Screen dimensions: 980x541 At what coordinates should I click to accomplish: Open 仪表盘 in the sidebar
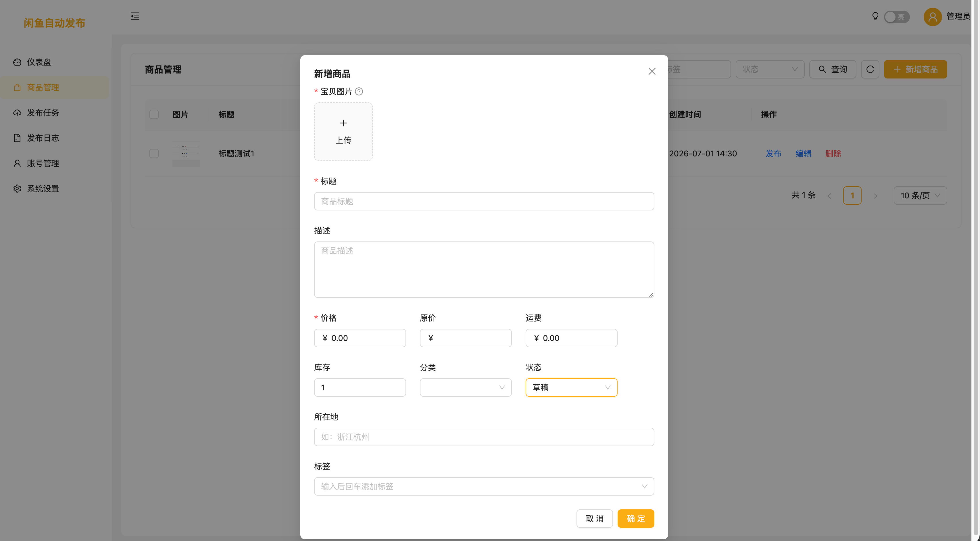[55, 62]
